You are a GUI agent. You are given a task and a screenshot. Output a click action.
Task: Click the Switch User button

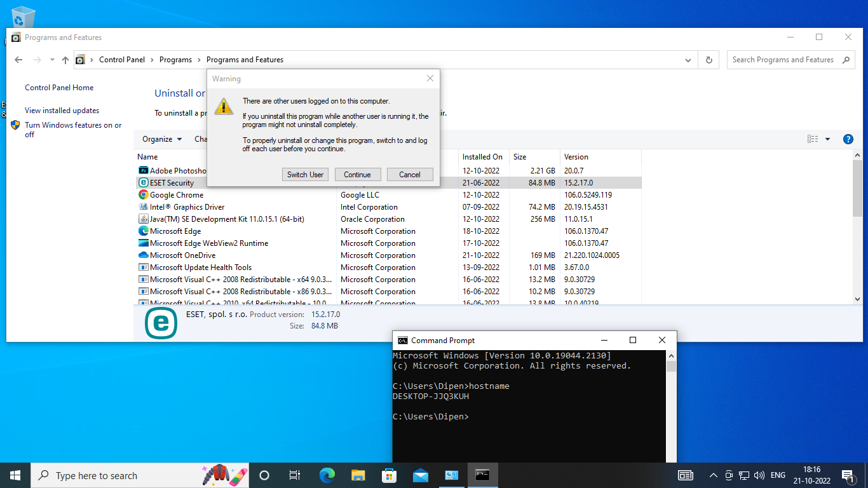click(x=305, y=175)
